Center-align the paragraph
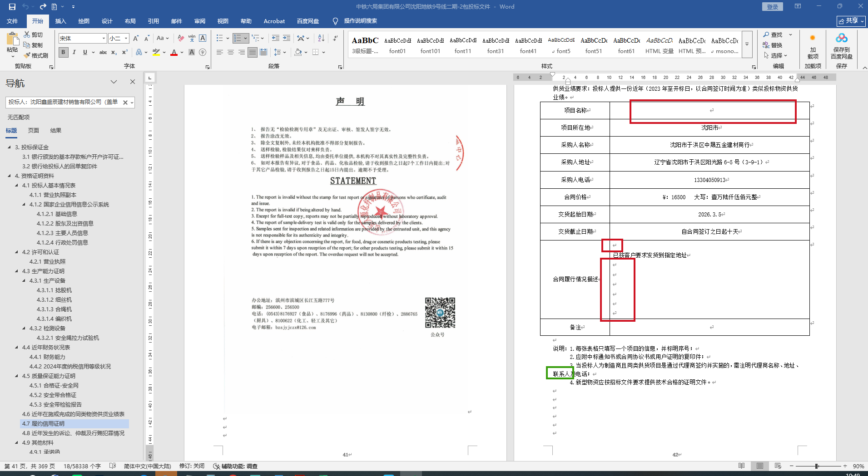868x476 pixels. [231, 53]
